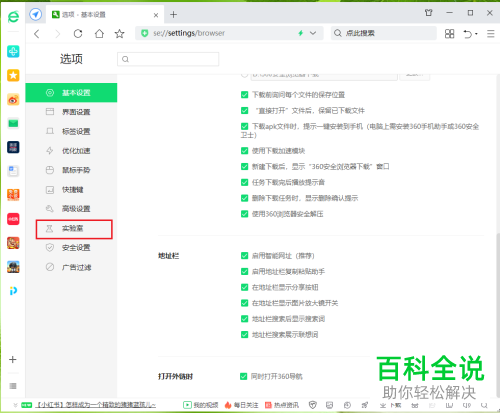Uncheck 同时打开360导航
The image size is (500, 413).
[244, 376]
